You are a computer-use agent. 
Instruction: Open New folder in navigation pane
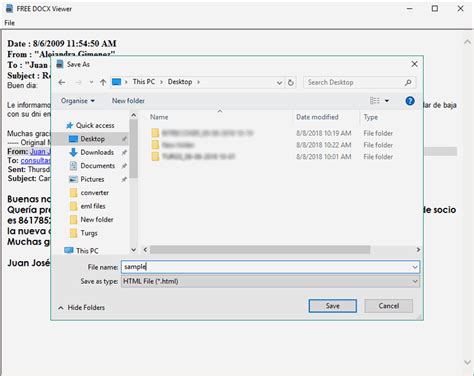tap(97, 219)
